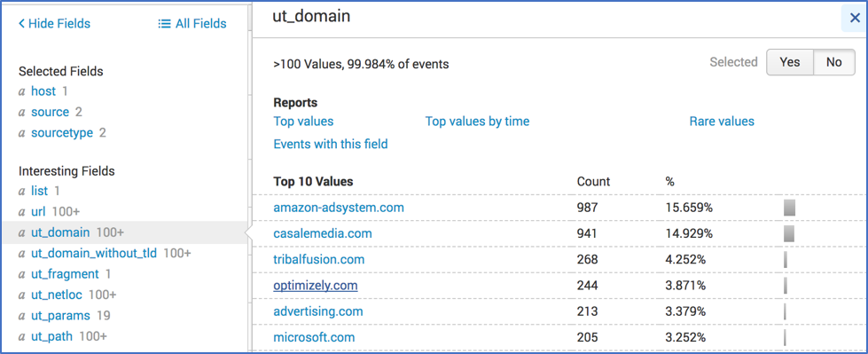Screen dimensions: 868x354
Task: Open the sourcetype selected field
Action: 62,133
